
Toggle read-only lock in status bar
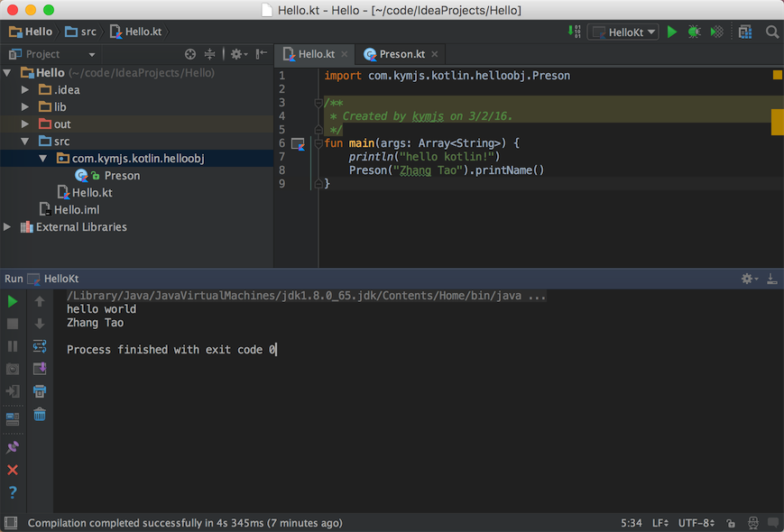coord(731,523)
